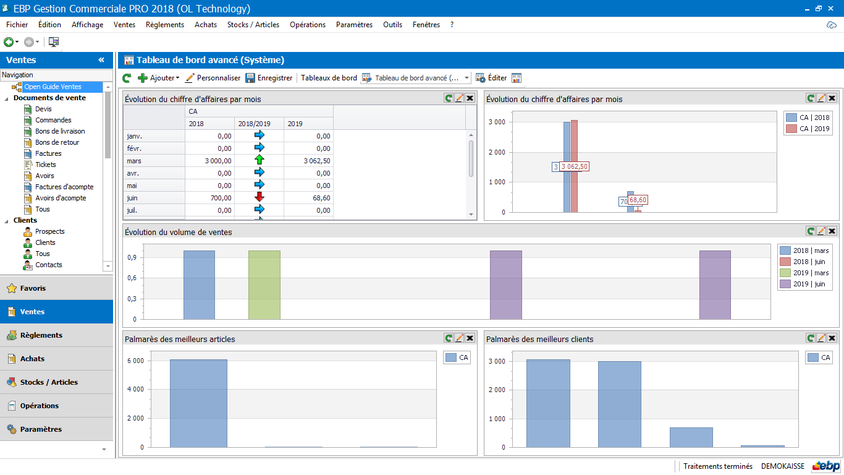844x475 pixels.
Task: Open Prospects under Clients
Action: (50, 232)
